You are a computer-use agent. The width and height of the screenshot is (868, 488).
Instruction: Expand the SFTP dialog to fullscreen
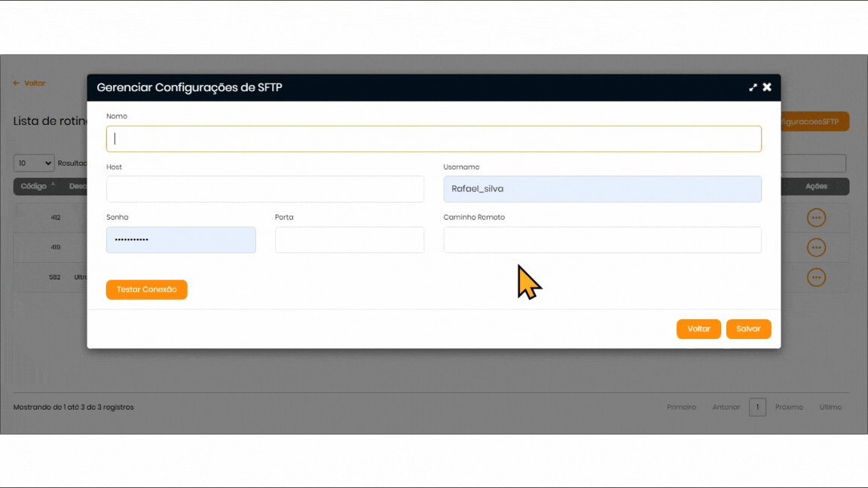point(753,87)
